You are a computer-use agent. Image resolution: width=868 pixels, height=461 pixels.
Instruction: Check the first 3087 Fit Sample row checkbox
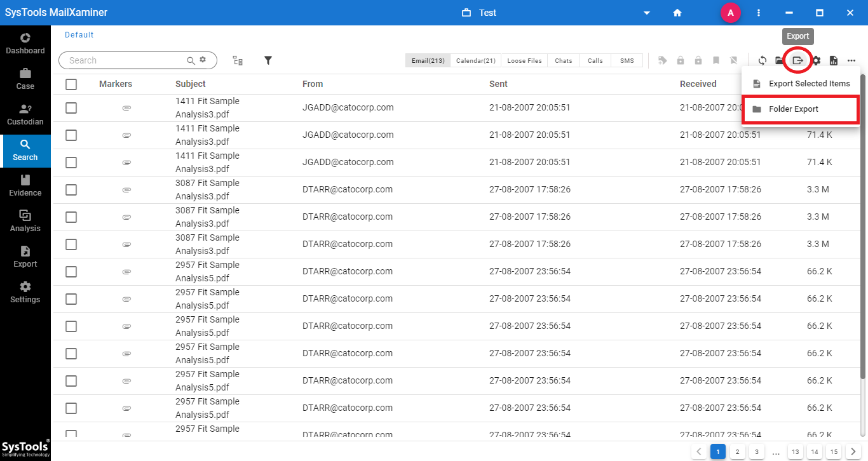click(71, 190)
